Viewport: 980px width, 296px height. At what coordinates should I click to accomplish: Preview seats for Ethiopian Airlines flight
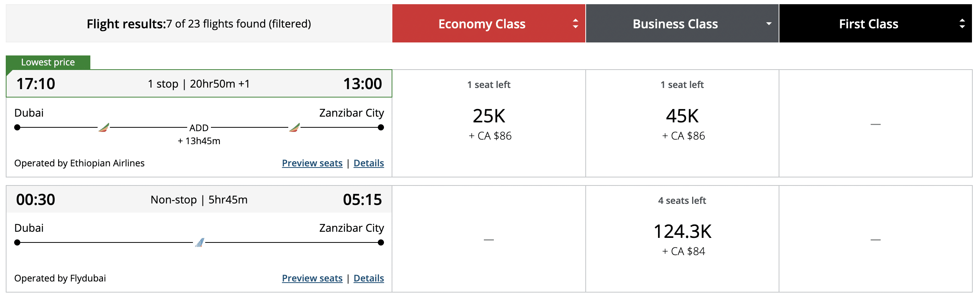click(x=312, y=163)
